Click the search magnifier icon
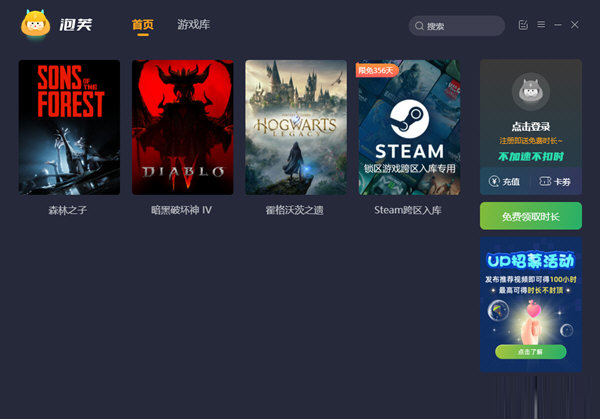 point(419,26)
